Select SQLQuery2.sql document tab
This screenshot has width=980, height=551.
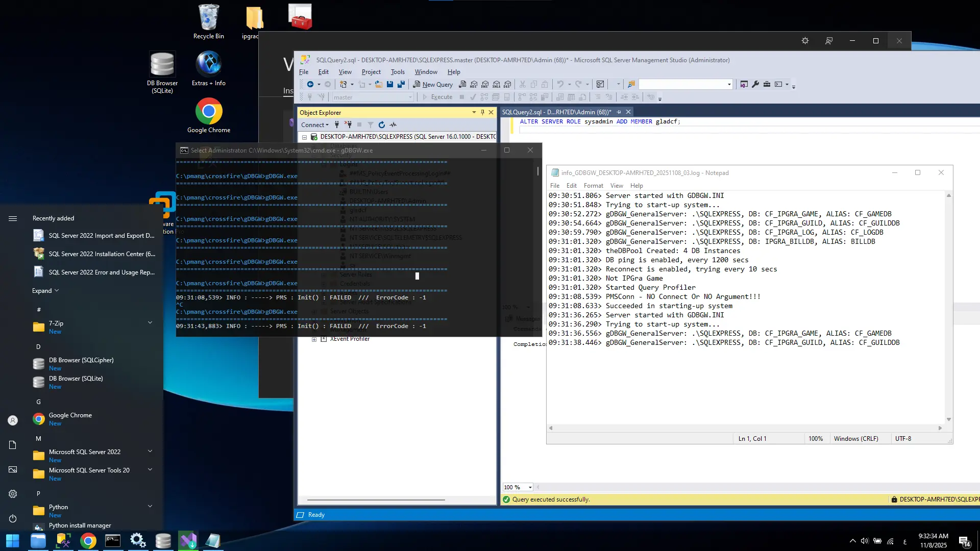click(x=556, y=112)
